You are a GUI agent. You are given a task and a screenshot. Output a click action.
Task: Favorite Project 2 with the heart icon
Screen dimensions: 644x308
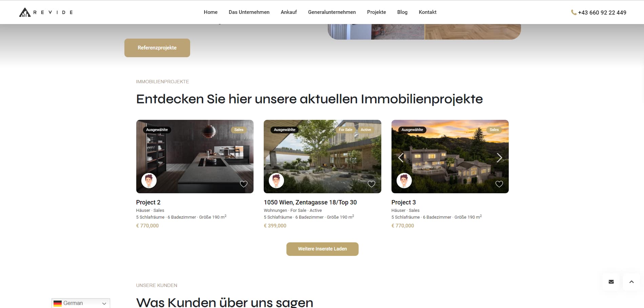click(x=244, y=184)
